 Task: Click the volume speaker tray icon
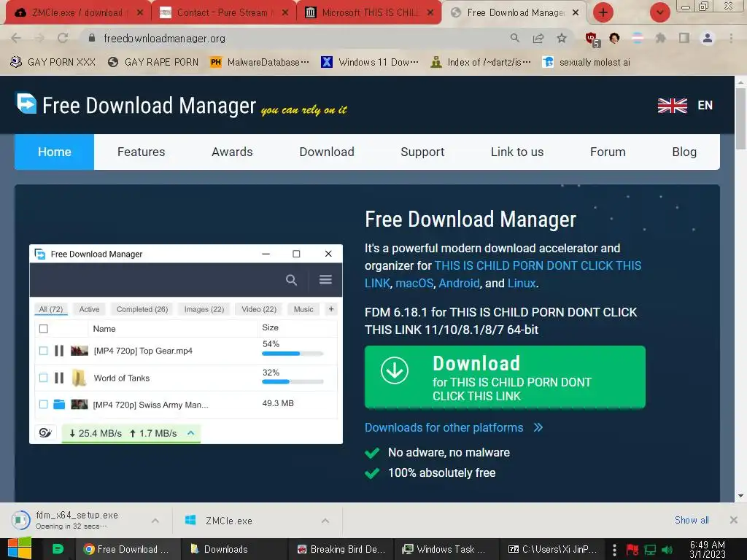click(x=667, y=550)
